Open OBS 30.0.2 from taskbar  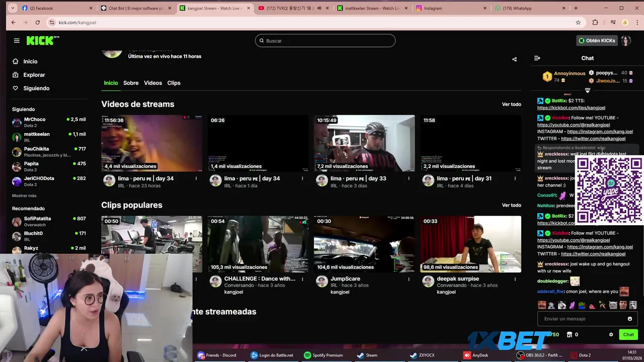(x=540, y=355)
